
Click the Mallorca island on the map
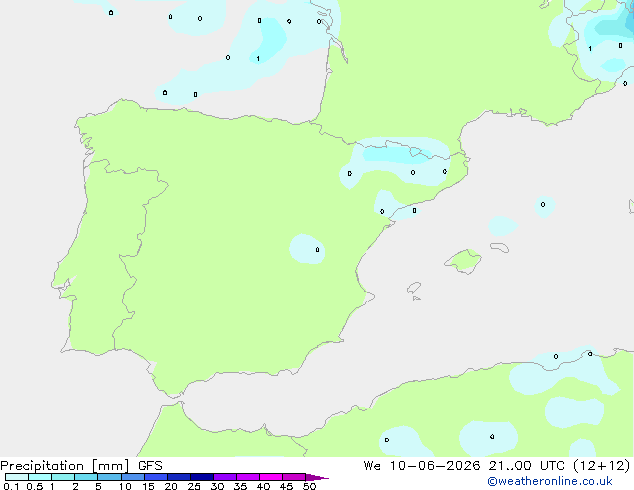(x=464, y=261)
